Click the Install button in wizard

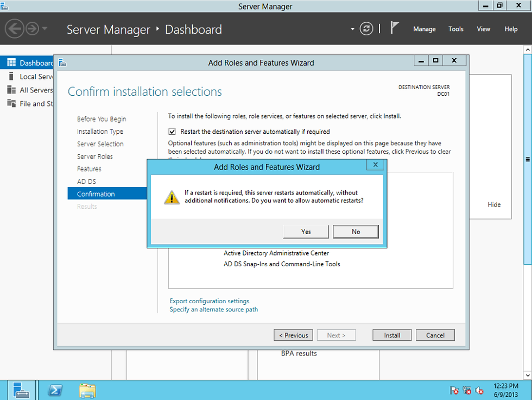[x=392, y=335]
